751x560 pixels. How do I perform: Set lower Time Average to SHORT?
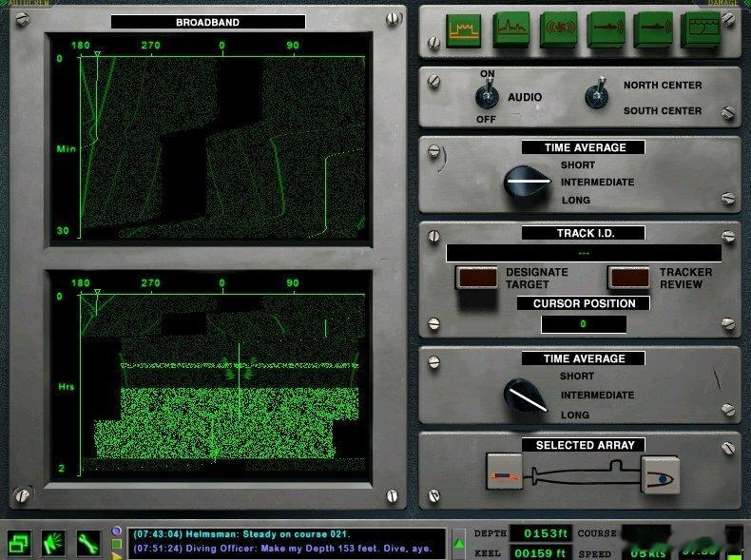pos(577,377)
